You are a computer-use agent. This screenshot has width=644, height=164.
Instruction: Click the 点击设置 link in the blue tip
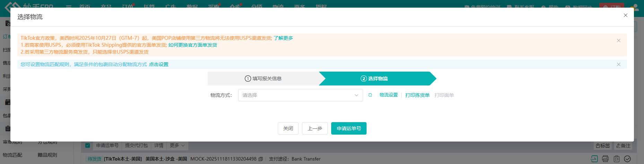point(158,64)
